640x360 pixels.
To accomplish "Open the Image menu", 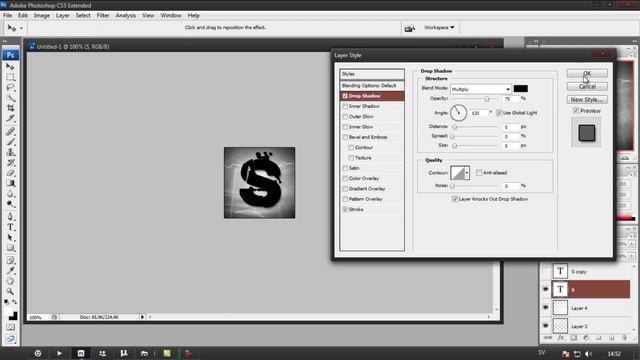I will click(42, 16).
